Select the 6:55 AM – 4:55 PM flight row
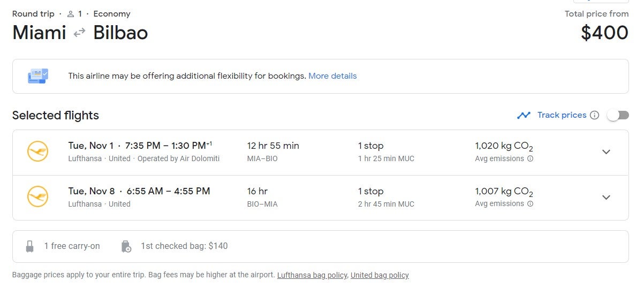Viewport: 644px width, 288px height. click(x=320, y=198)
